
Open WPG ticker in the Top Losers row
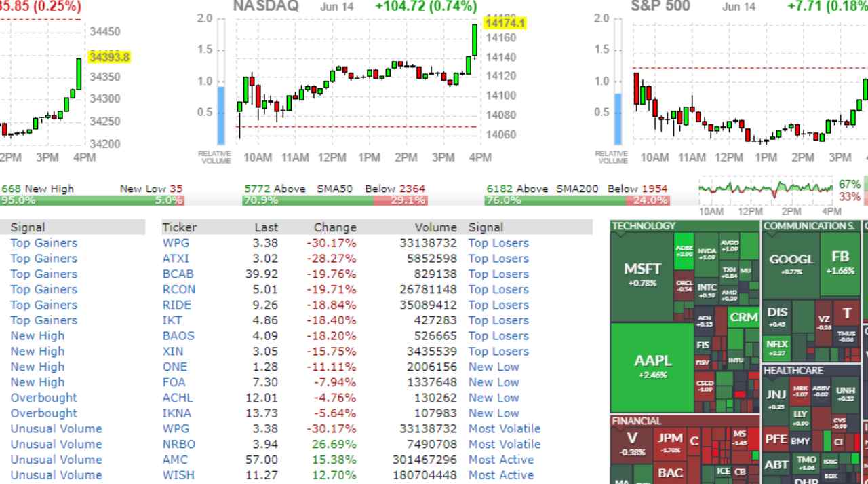click(176, 243)
